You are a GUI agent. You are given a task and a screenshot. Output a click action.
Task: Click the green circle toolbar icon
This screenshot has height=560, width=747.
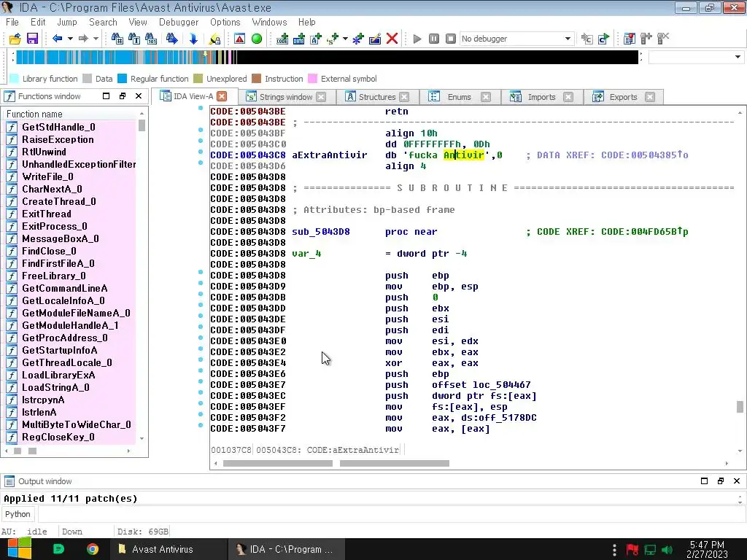[257, 39]
